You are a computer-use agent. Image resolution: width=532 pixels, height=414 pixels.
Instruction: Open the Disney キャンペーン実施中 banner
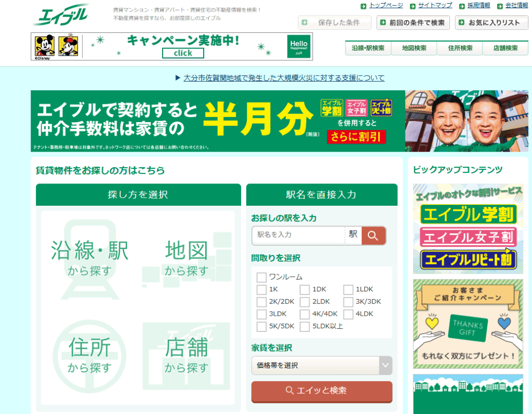[x=171, y=47]
